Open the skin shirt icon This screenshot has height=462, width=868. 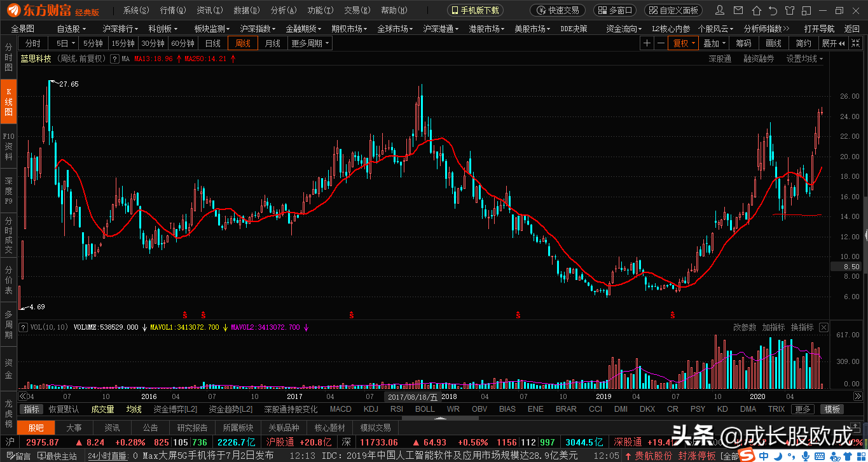click(x=790, y=11)
